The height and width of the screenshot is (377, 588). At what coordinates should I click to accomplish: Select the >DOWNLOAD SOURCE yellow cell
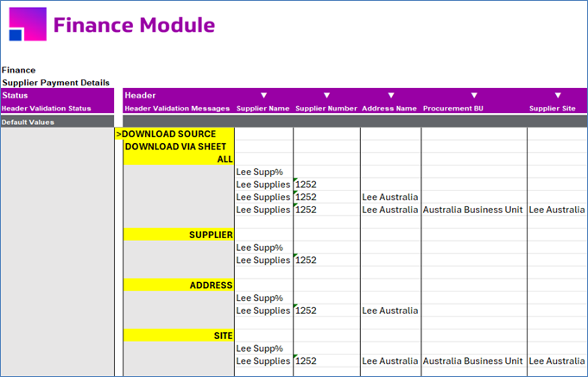coord(174,134)
